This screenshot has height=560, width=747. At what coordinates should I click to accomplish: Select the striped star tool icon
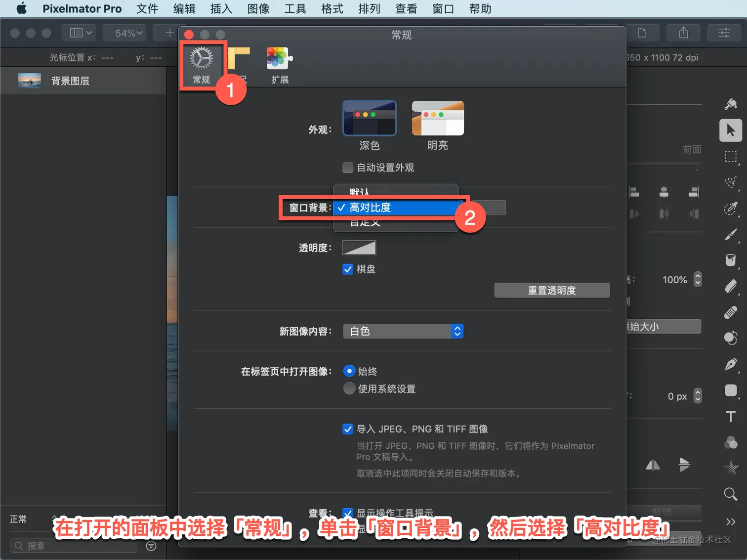click(x=731, y=468)
